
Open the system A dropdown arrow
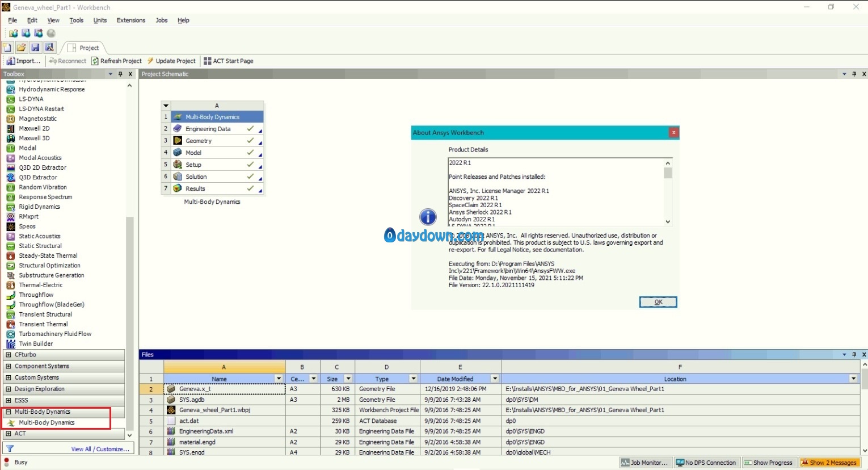[166, 106]
